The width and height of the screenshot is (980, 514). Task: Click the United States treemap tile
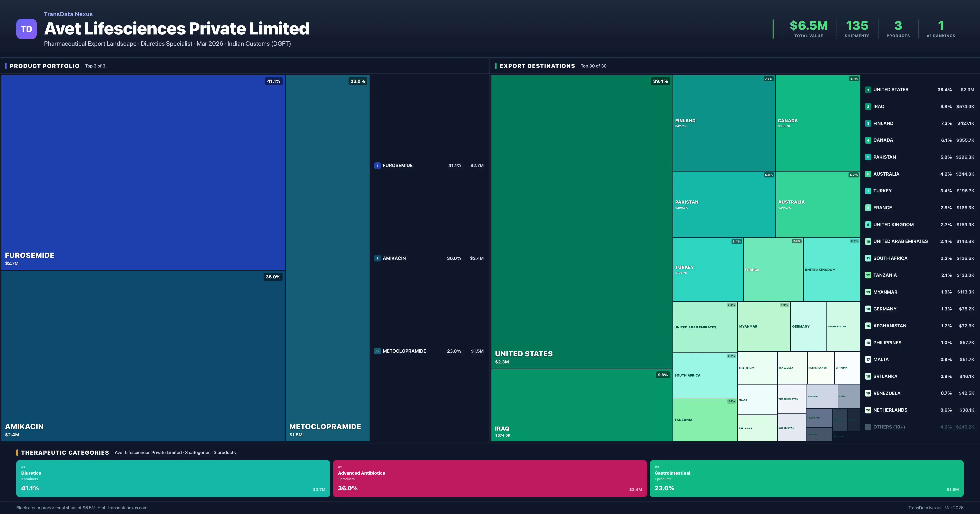[x=581, y=222]
